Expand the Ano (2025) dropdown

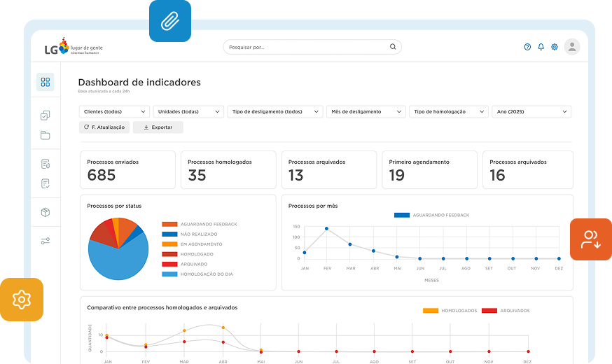(531, 111)
